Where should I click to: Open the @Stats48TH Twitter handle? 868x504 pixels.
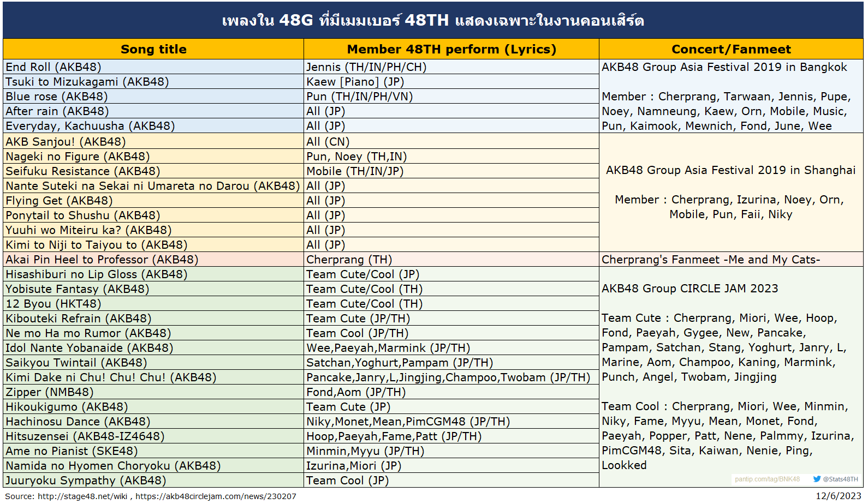[840, 479]
